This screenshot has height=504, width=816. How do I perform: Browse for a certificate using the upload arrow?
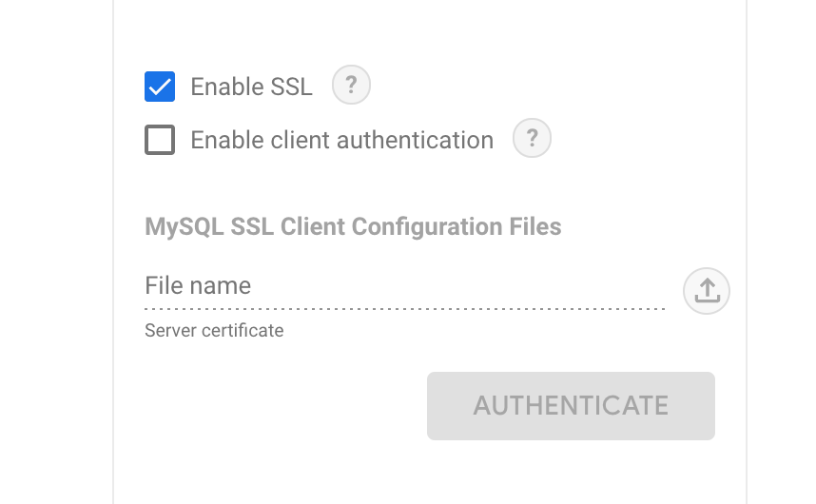click(x=707, y=290)
